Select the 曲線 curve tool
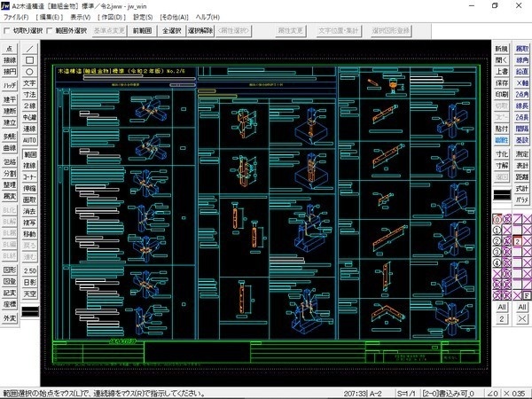This screenshot has width=532, height=399. click(10, 148)
